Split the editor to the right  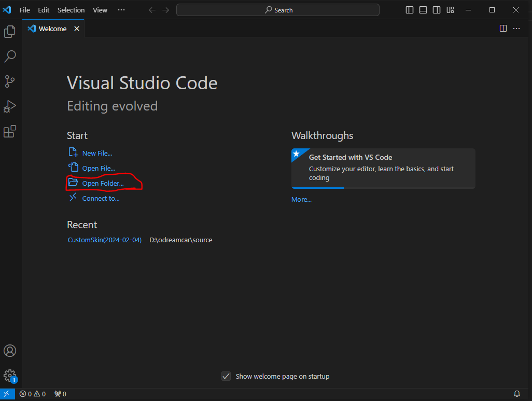click(x=503, y=29)
